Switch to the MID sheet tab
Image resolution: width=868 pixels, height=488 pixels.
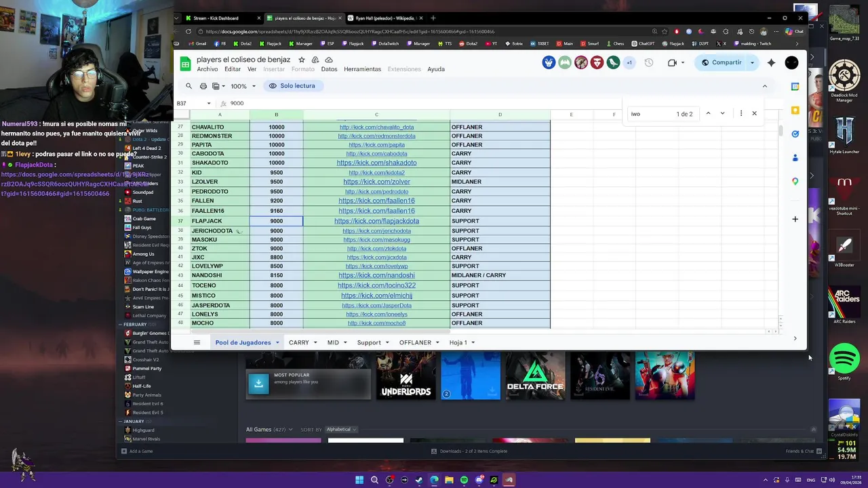click(333, 342)
